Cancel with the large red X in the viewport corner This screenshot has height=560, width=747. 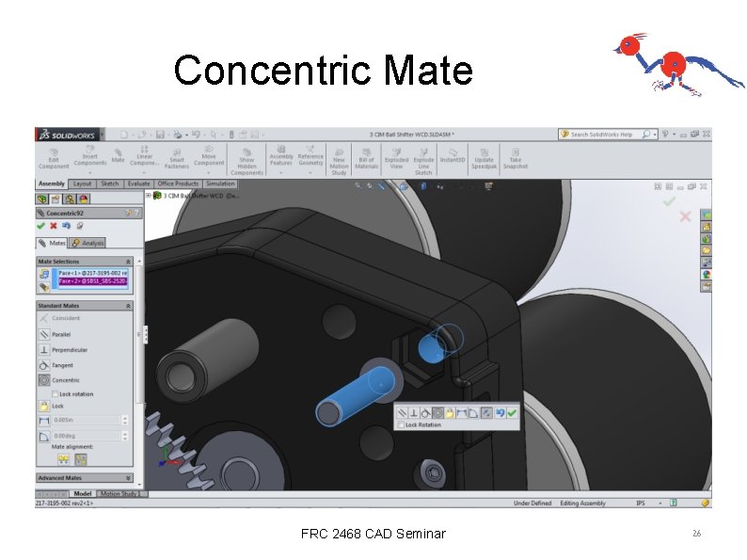click(x=685, y=216)
